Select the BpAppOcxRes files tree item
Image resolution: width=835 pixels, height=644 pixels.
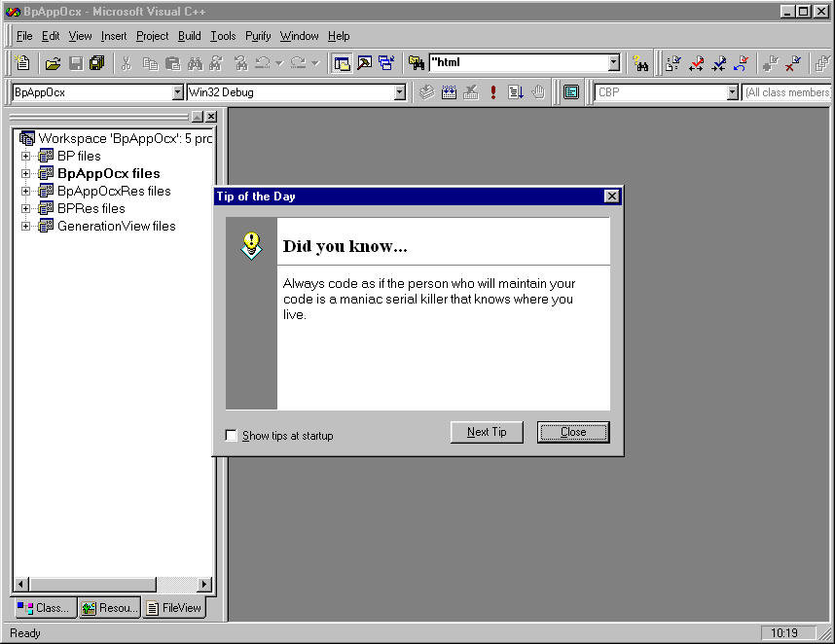[114, 191]
